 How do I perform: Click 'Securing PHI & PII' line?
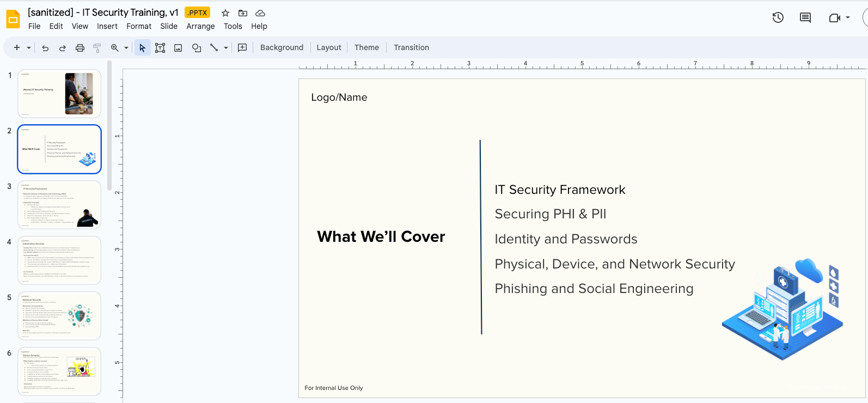pyautogui.click(x=551, y=214)
